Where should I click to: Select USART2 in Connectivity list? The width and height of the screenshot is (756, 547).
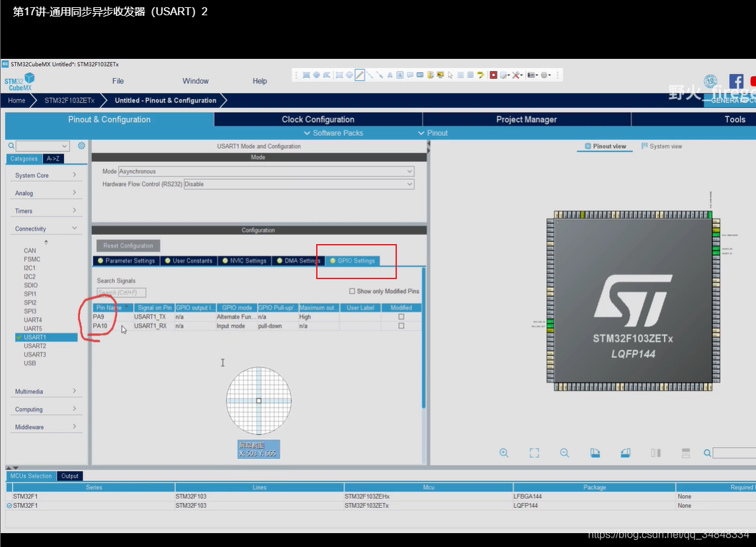34,346
